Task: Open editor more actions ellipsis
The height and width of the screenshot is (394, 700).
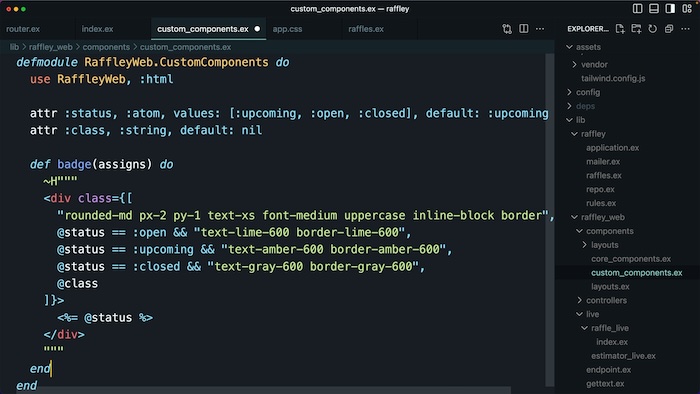Action: coord(540,29)
